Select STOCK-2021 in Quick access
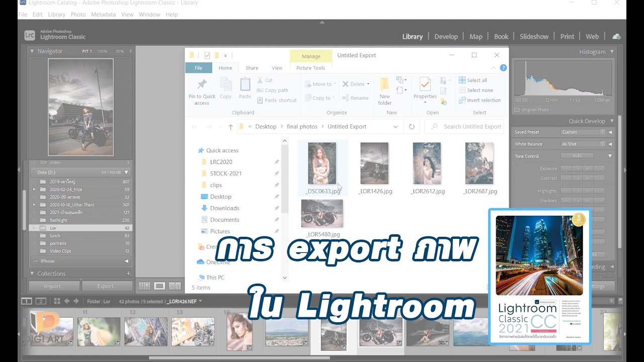Viewport: 644px width, 362px height. click(225, 173)
